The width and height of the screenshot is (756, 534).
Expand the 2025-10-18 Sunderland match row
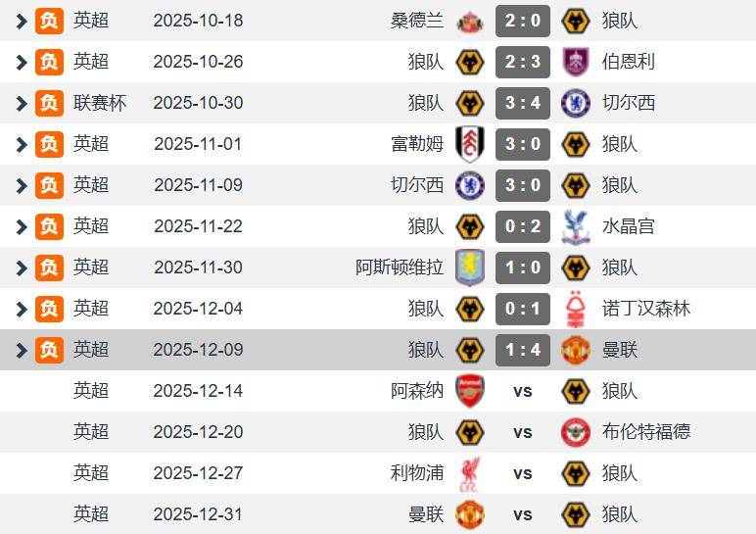point(22,21)
